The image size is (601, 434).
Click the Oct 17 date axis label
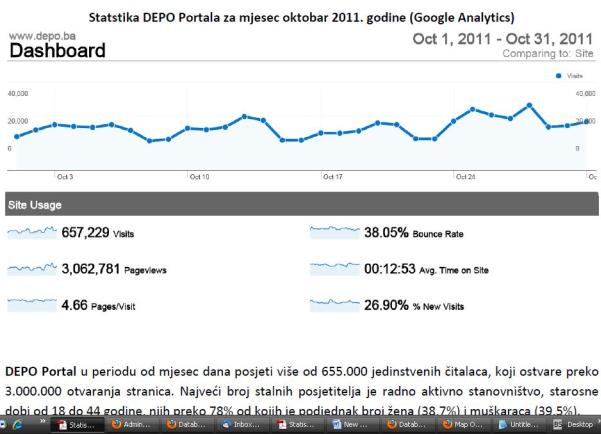point(333,177)
